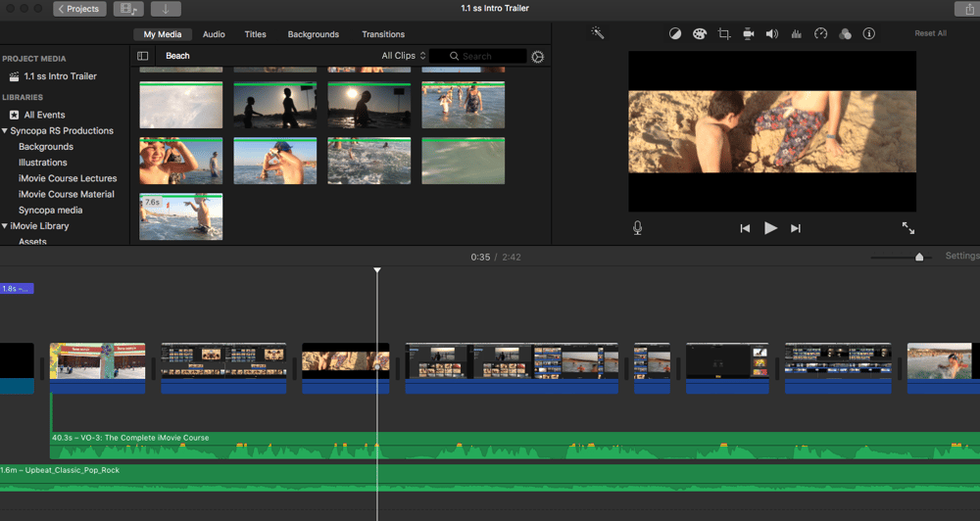Open the All Clips filter dropdown
The width and height of the screenshot is (980, 521).
pos(404,56)
